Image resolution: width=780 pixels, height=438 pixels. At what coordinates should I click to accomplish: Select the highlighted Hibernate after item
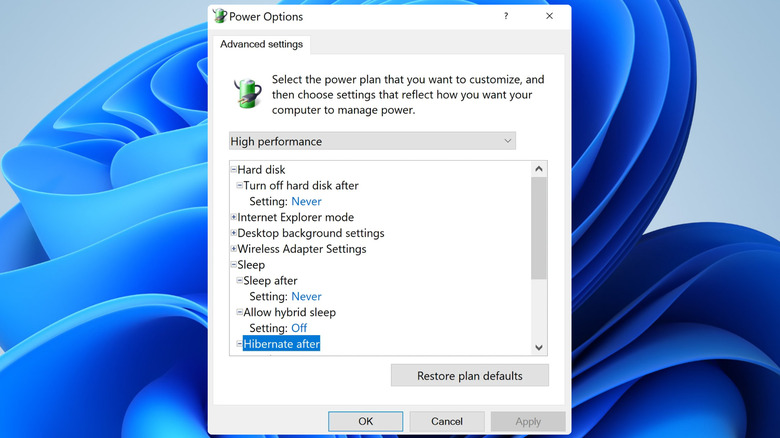click(281, 343)
